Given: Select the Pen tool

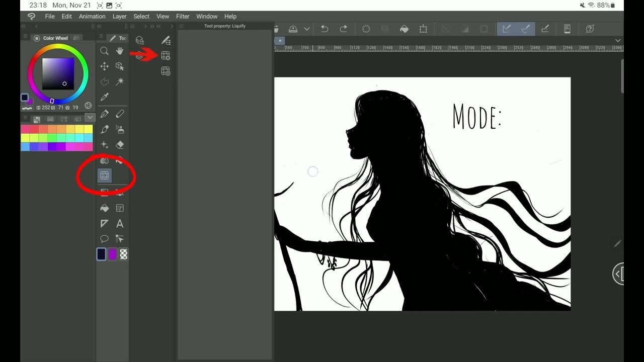Looking at the screenshot, I should [x=104, y=114].
